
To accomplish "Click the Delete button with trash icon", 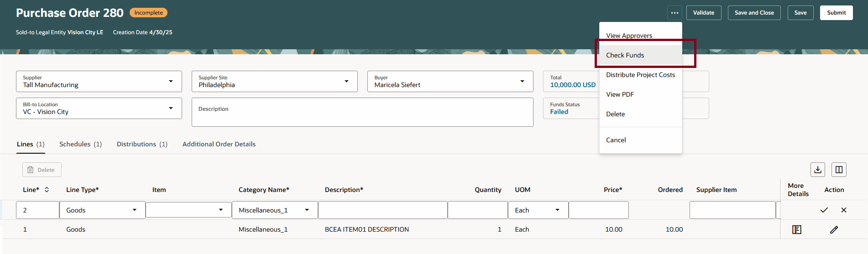I will (x=42, y=170).
